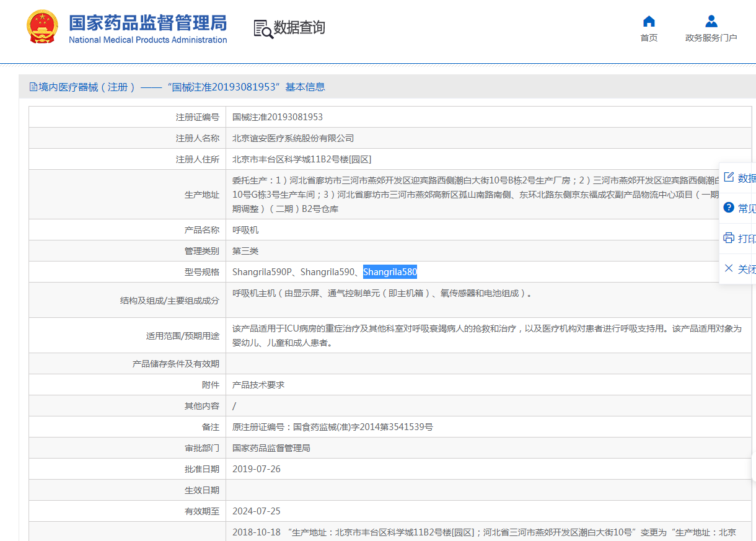Click the 批准日期 row label
756x541 pixels.
coord(202,469)
